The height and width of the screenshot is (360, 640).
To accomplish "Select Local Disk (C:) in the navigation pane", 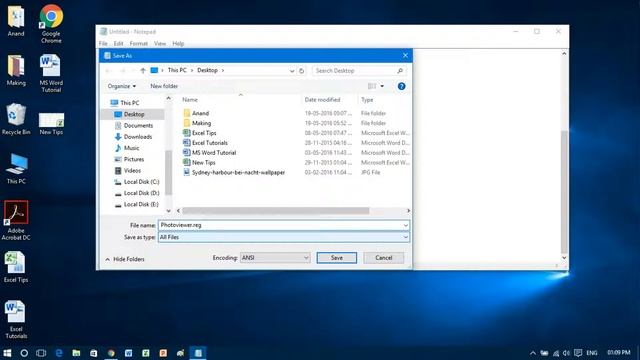I will 141,182.
